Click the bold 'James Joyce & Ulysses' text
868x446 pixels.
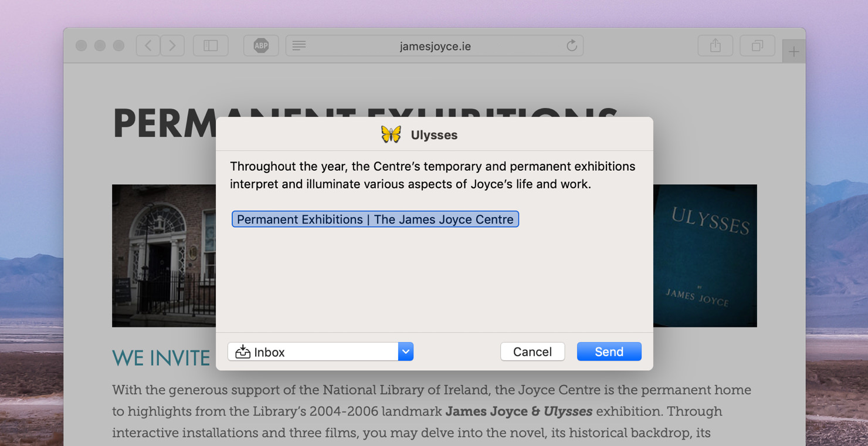pyautogui.click(x=519, y=411)
